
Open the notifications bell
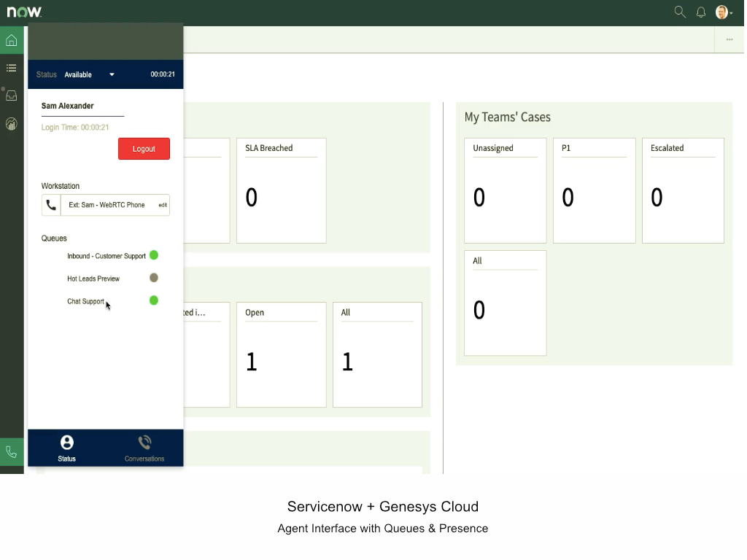tap(701, 12)
